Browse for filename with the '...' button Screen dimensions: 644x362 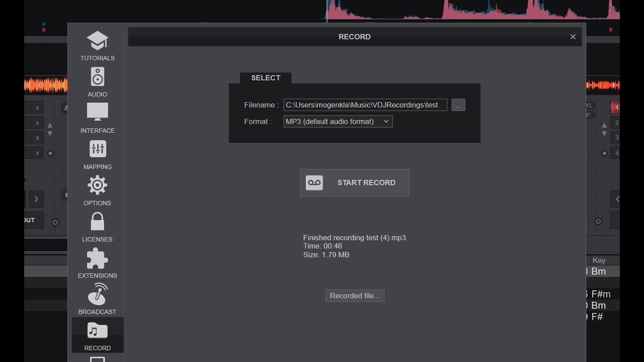(x=458, y=105)
